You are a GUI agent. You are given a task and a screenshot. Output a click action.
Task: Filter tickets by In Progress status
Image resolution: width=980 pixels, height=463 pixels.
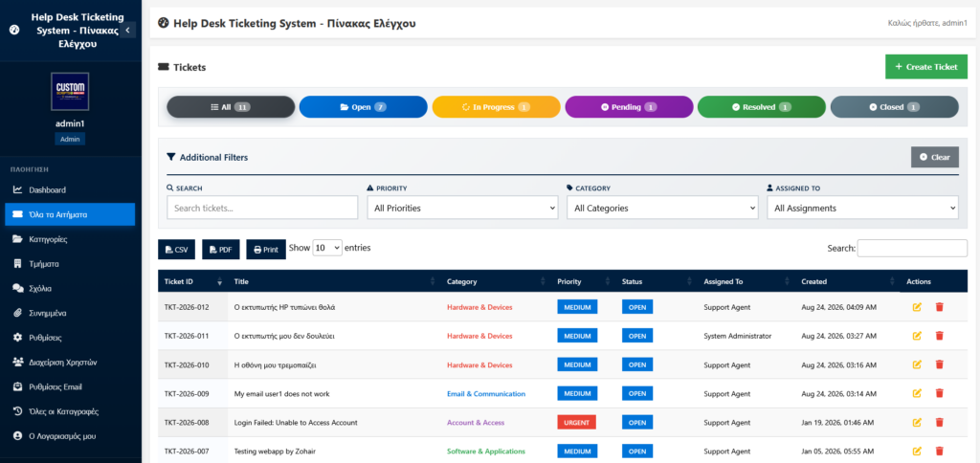pos(497,107)
